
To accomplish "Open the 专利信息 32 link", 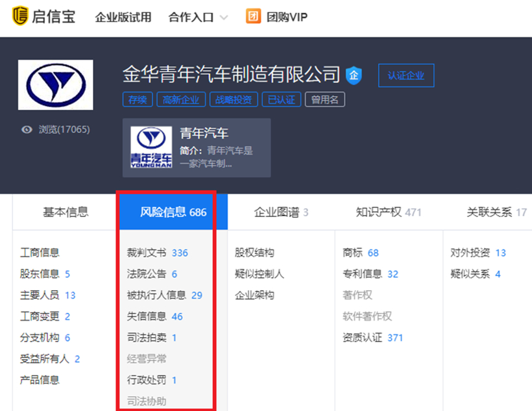I will pyautogui.click(x=370, y=274).
